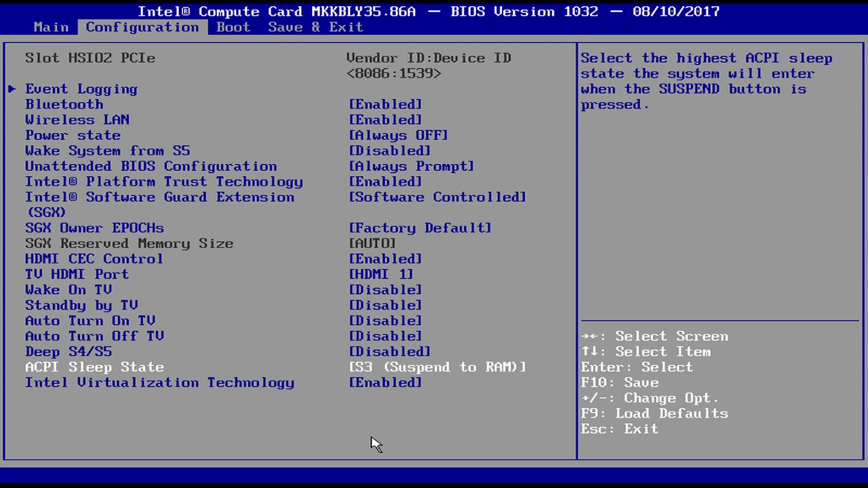Image resolution: width=868 pixels, height=488 pixels.
Task: Click the 'Enter: Select' hint
Action: tap(637, 367)
